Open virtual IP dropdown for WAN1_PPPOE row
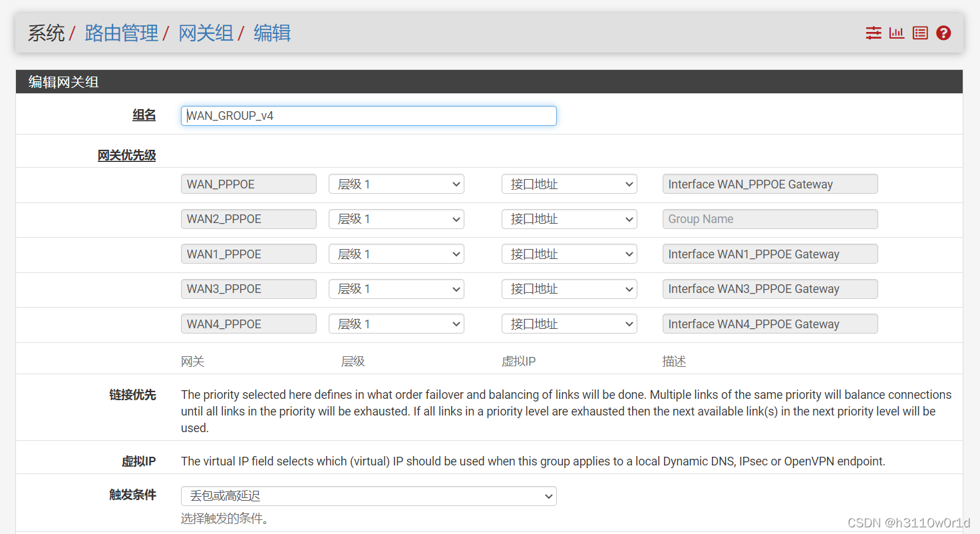Screen dimensions: 980x534 pyautogui.click(x=570, y=254)
